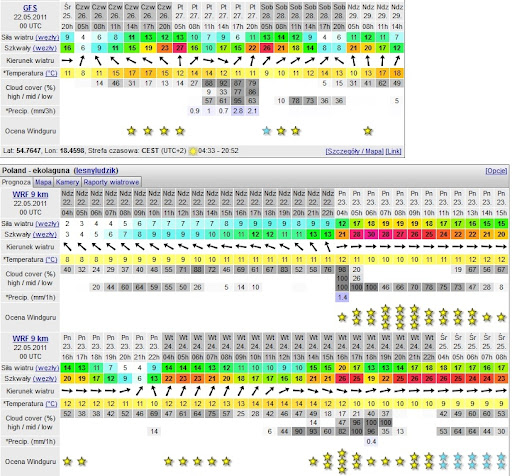Click the triple-star rating under Pn 23. 09h
Viewport: 512px width, 476px height.
click(x=414, y=317)
